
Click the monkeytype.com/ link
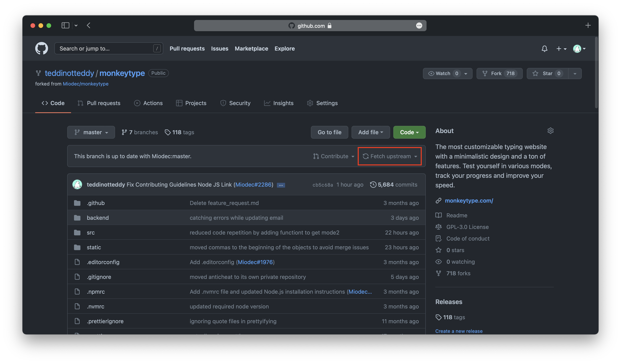pyautogui.click(x=469, y=201)
